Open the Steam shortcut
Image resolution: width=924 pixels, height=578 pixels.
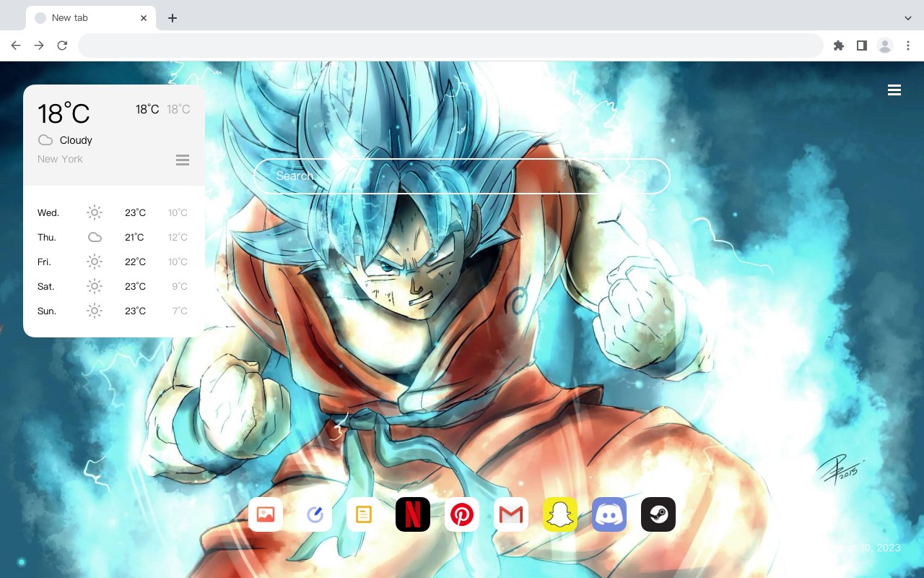pos(658,514)
